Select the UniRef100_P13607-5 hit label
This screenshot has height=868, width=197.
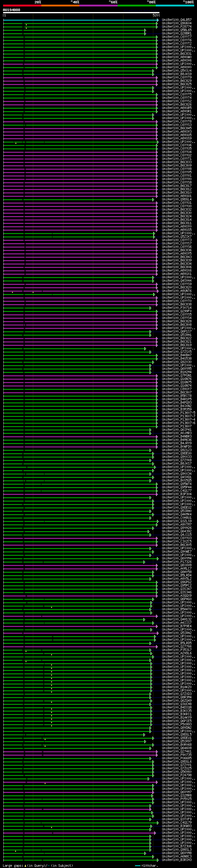[179, 413]
